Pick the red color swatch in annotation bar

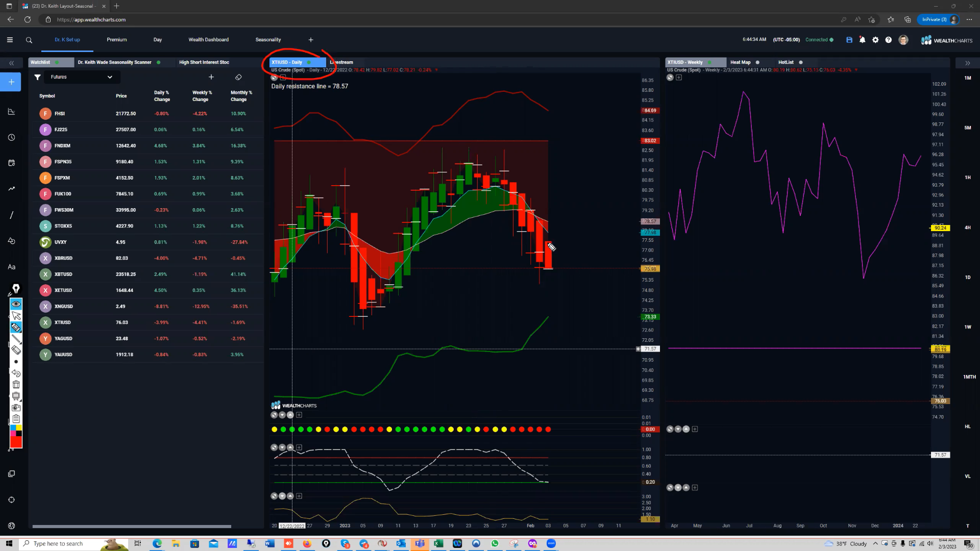coord(16,442)
